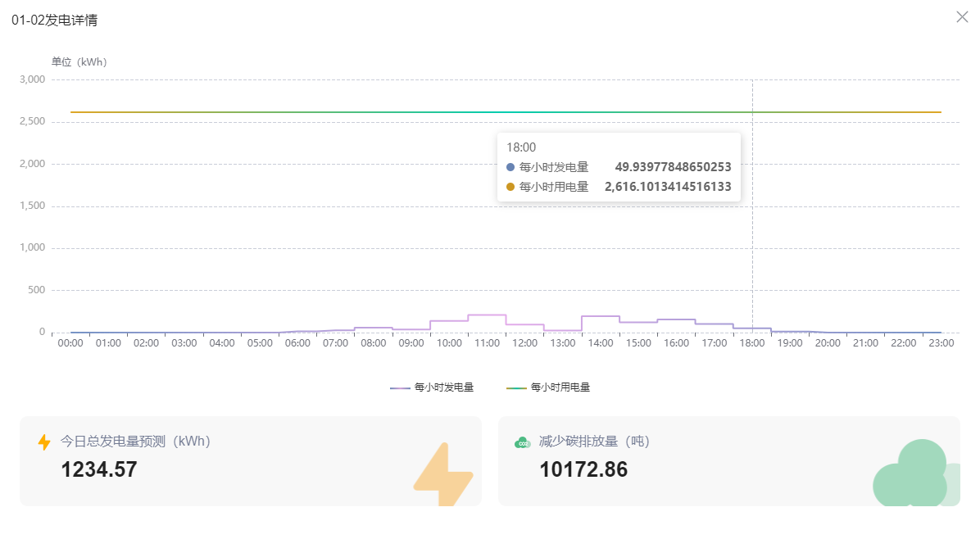Click the 单位（kWh） axis unit label
Screen dimensions: 980x539
coord(79,61)
